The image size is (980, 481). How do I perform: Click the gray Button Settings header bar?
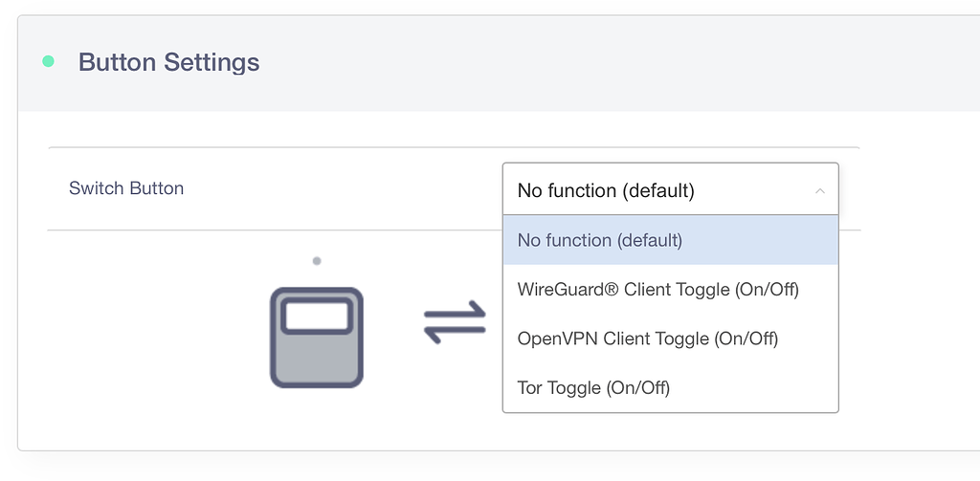click(x=574, y=62)
